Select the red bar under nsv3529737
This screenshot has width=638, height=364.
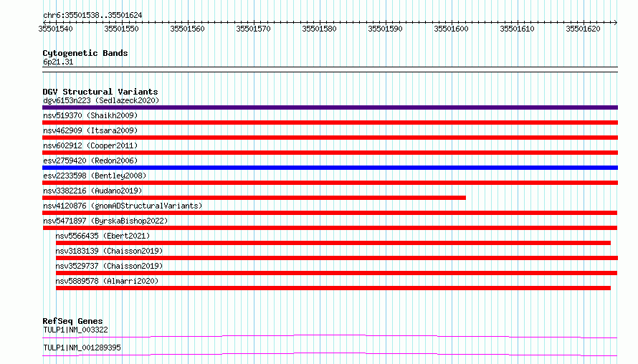(x=336, y=273)
